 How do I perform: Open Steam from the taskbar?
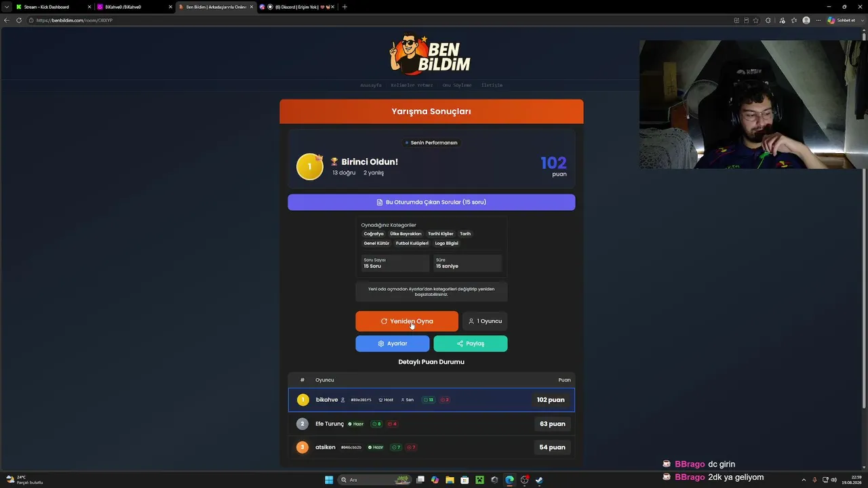539,480
